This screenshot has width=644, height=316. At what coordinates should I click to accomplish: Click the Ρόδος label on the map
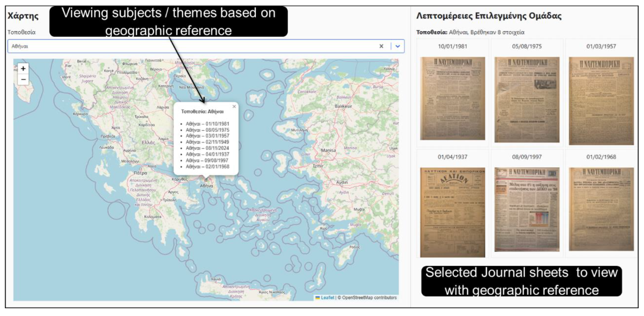355,247
